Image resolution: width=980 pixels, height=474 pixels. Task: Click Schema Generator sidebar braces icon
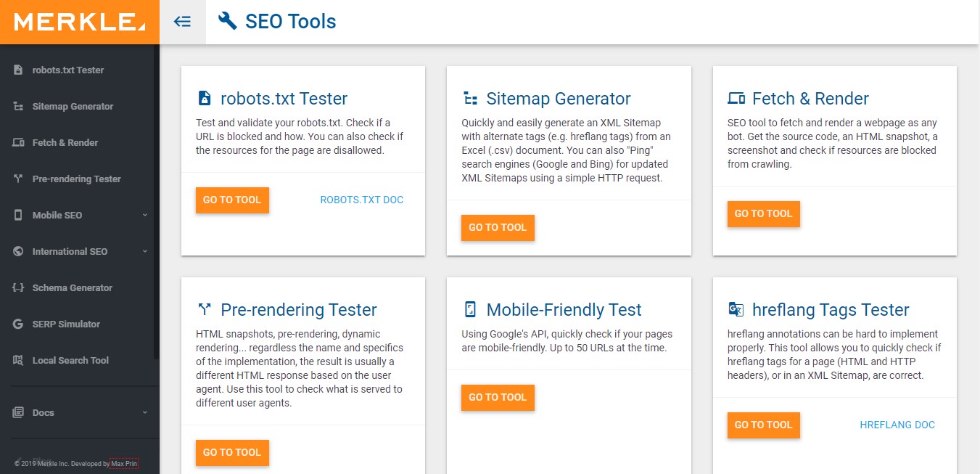click(x=18, y=287)
